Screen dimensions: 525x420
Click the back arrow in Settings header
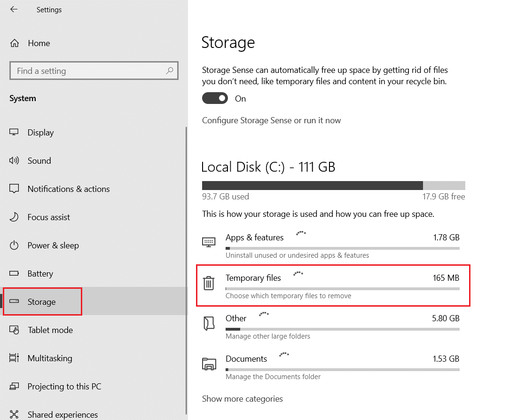pos(14,9)
